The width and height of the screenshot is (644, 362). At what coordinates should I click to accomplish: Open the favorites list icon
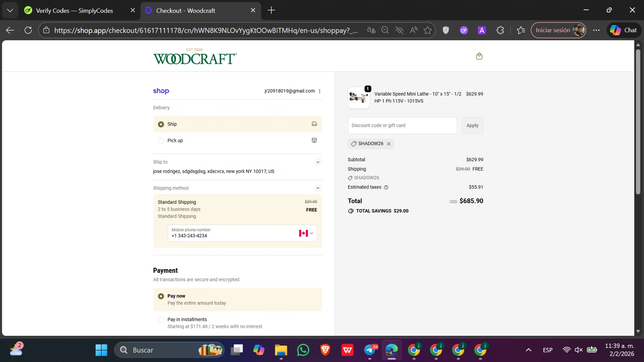coord(521,30)
